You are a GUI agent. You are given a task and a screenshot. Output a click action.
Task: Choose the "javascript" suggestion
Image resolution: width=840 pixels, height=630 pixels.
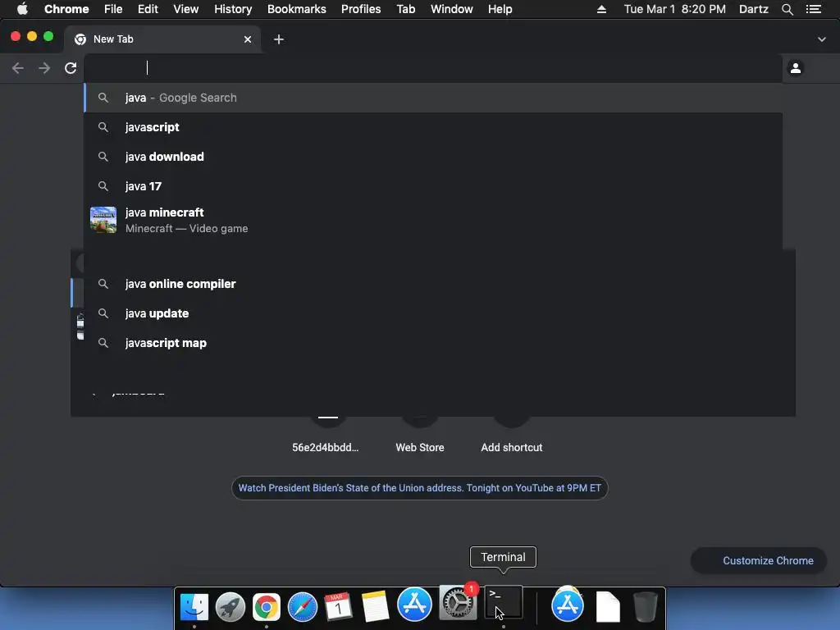(x=433, y=127)
